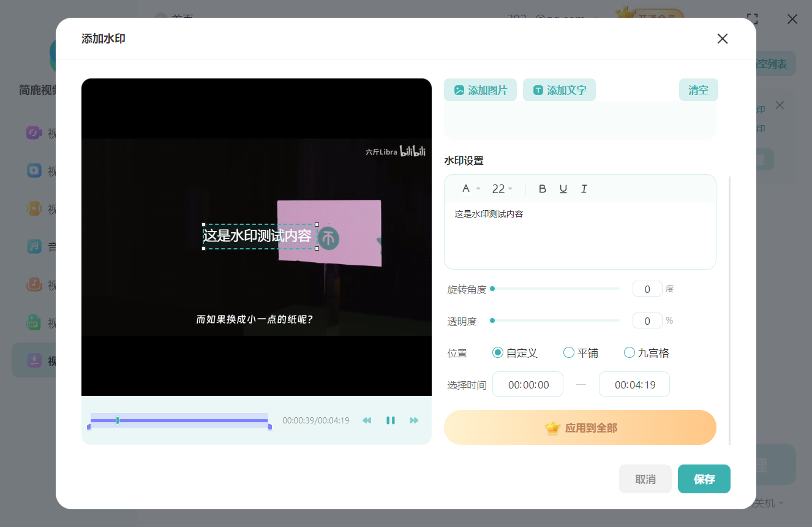Image resolution: width=812 pixels, height=527 pixels.
Task: Click the 清空 clear watermarks button
Action: pos(698,89)
